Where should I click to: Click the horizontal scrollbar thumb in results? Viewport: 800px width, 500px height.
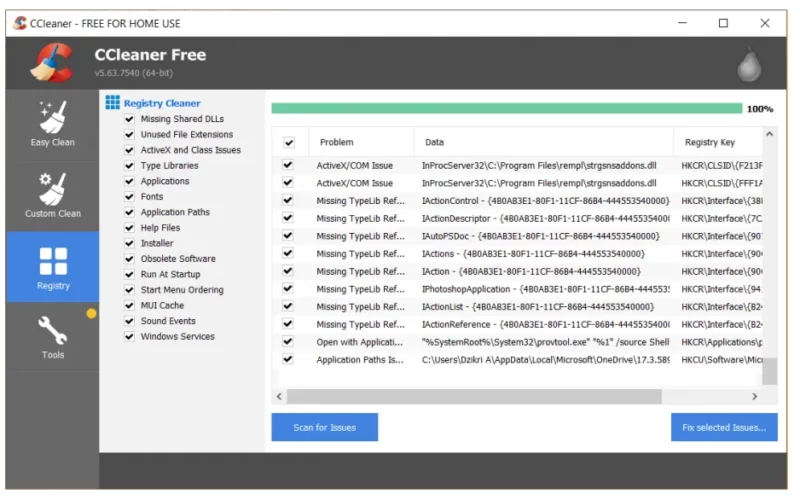(x=474, y=396)
